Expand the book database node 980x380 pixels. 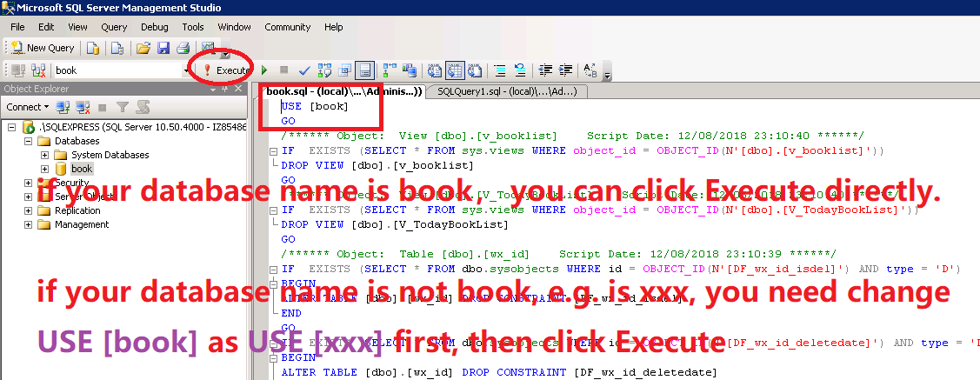44,169
